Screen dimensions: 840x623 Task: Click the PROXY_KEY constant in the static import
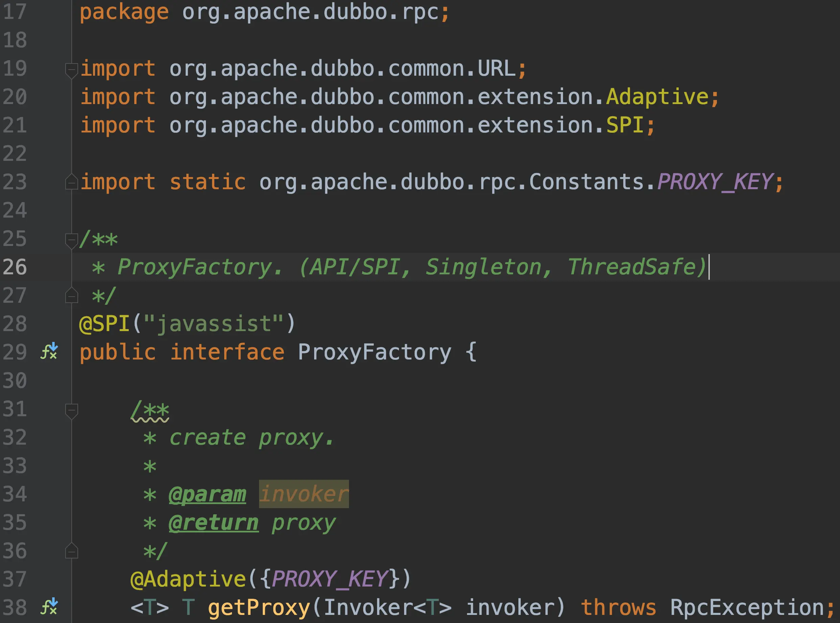point(715,182)
